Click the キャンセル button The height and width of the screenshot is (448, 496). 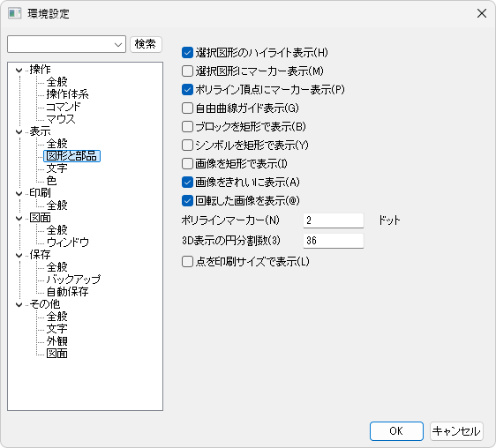(456, 431)
